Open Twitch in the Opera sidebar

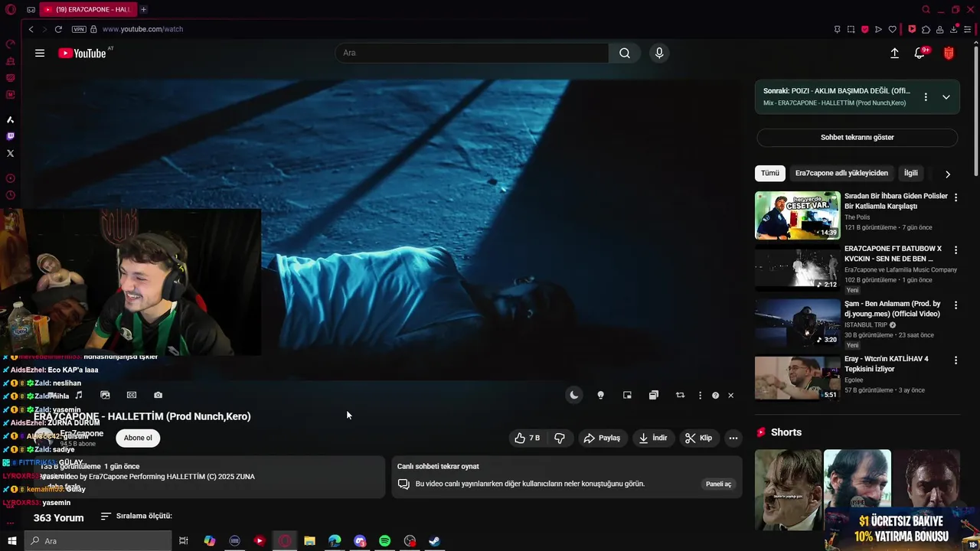(x=10, y=136)
